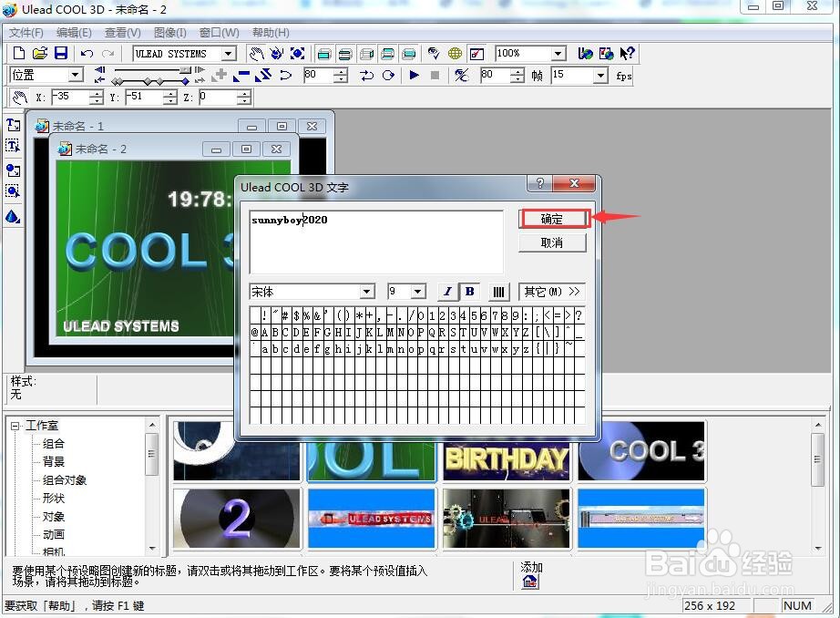Select 组合对象 in the studio tree
This screenshot has width=840, height=618.
65,479
